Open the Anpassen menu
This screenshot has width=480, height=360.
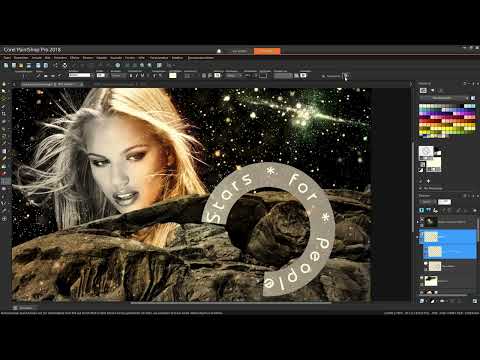click(x=60, y=58)
